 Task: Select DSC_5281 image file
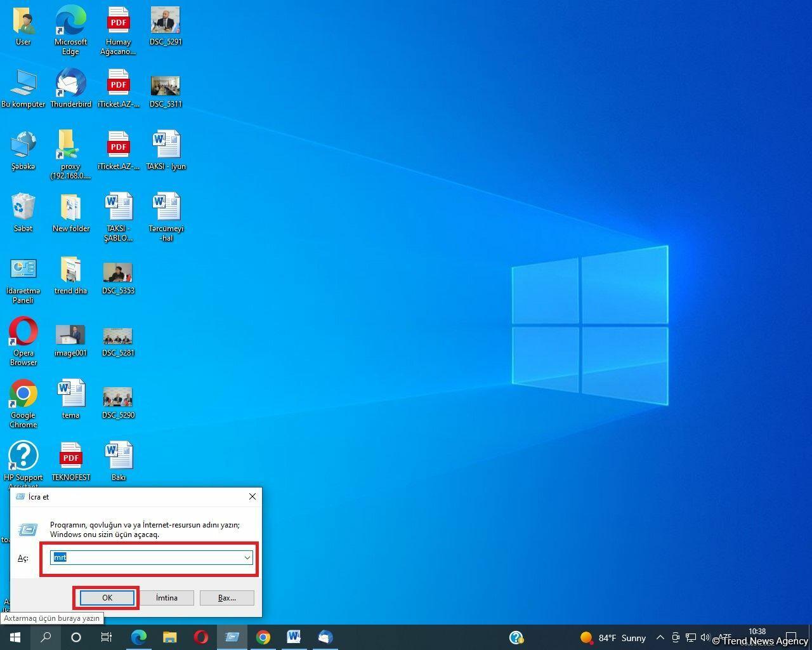point(118,342)
